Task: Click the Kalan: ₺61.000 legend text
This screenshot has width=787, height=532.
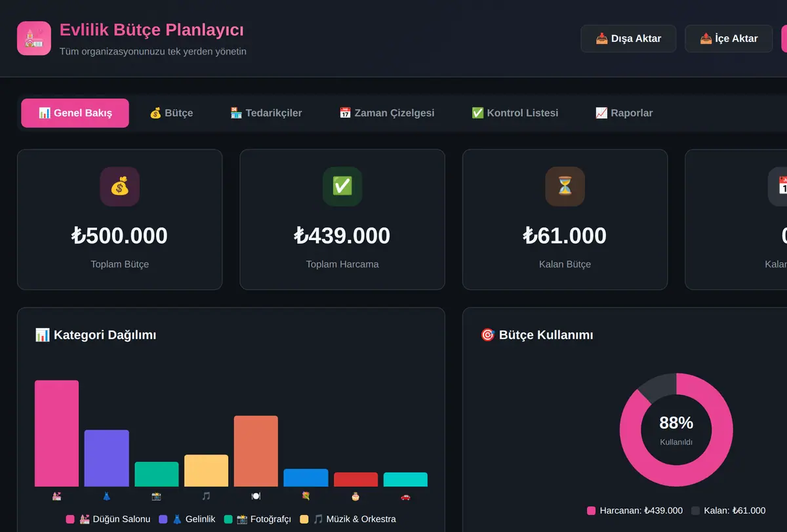Action: pyautogui.click(x=735, y=510)
